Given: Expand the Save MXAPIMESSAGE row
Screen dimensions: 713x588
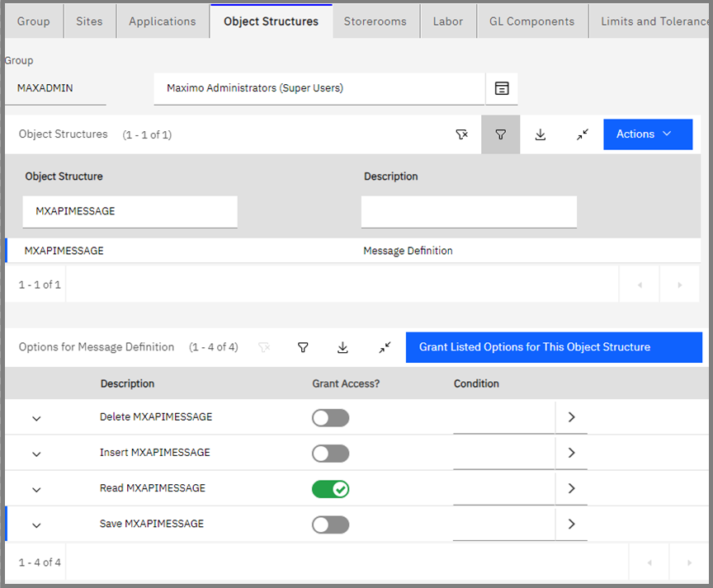Looking at the screenshot, I should pos(35,524).
